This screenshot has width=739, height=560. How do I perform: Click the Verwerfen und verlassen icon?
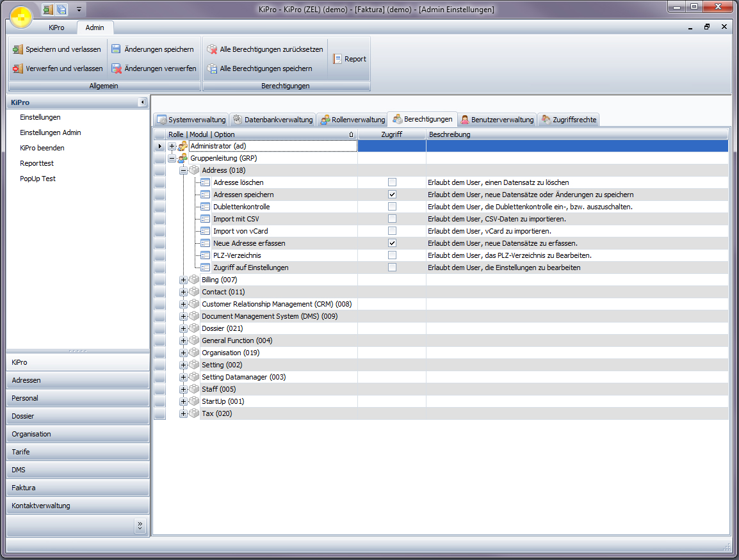click(x=17, y=68)
